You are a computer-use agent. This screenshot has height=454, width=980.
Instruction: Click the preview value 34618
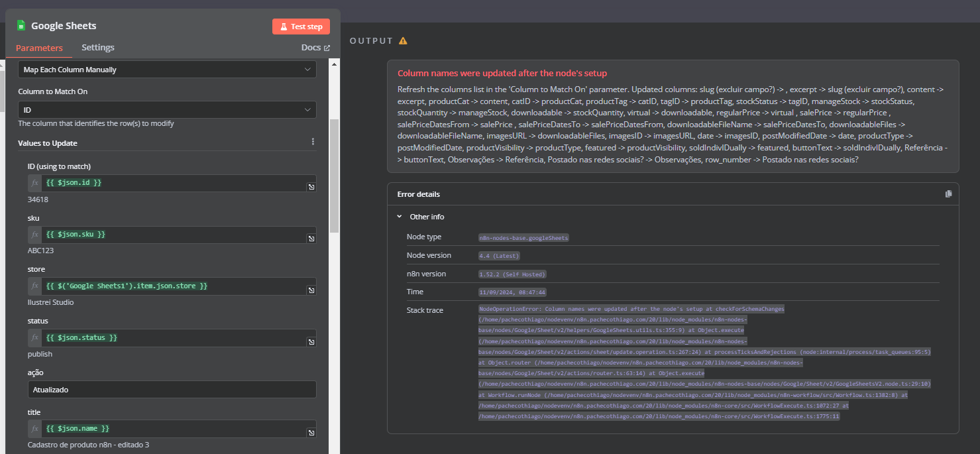[38, 199]
